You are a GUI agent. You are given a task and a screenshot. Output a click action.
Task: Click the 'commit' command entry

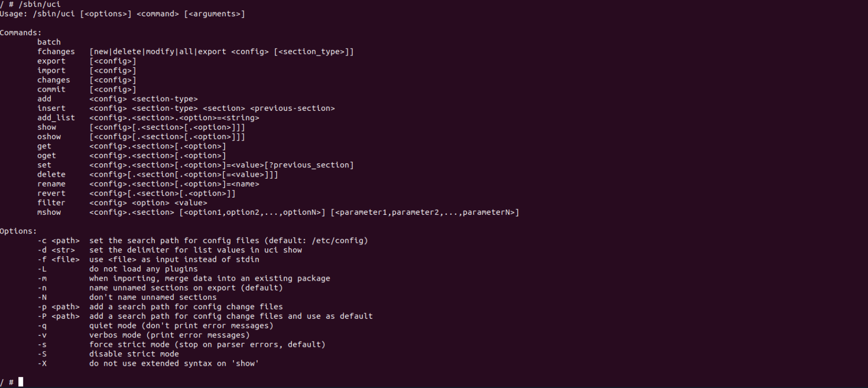51,90
